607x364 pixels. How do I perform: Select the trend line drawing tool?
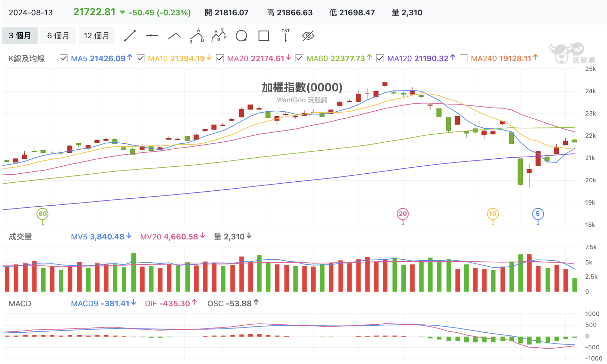pos(130,35)
